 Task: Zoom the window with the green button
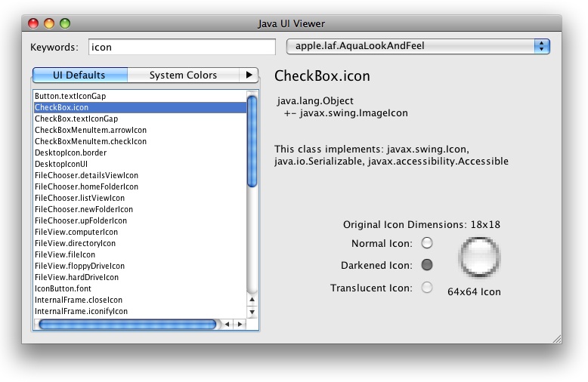[x=65, y=23]
